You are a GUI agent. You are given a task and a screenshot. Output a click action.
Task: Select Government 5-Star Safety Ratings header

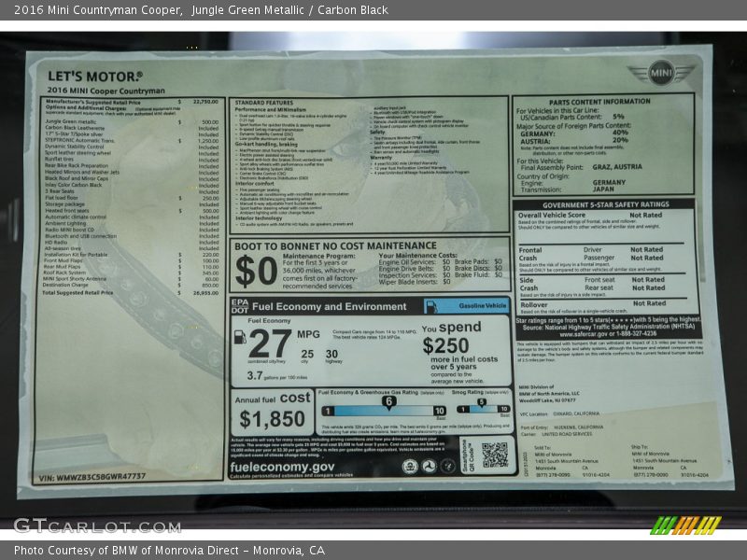point(605,203)
